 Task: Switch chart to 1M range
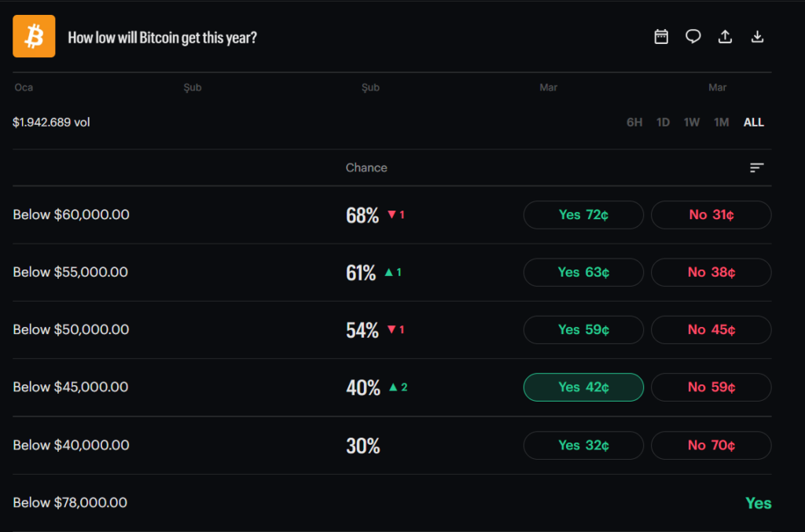click(721, 123)
